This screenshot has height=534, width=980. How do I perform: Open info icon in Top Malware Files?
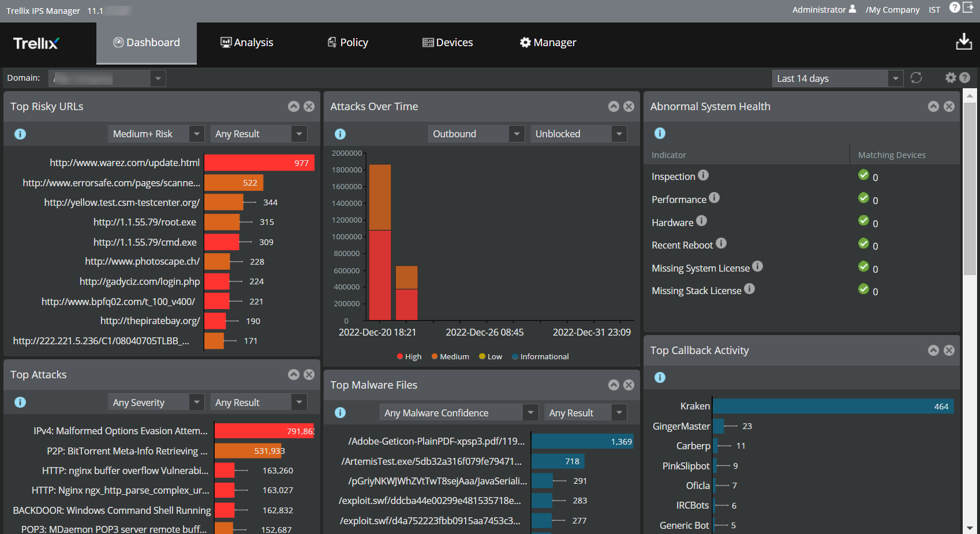click(341, 412)
